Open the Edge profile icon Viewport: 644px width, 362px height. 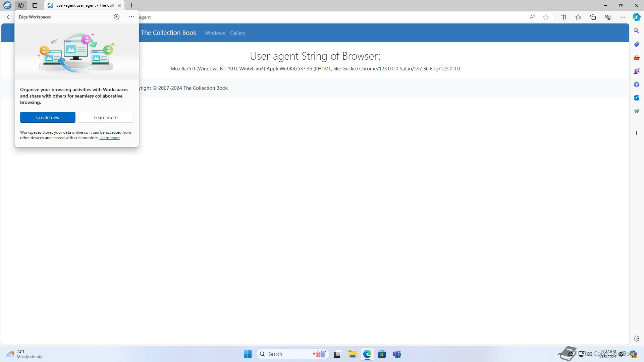[x=7, y=5]
